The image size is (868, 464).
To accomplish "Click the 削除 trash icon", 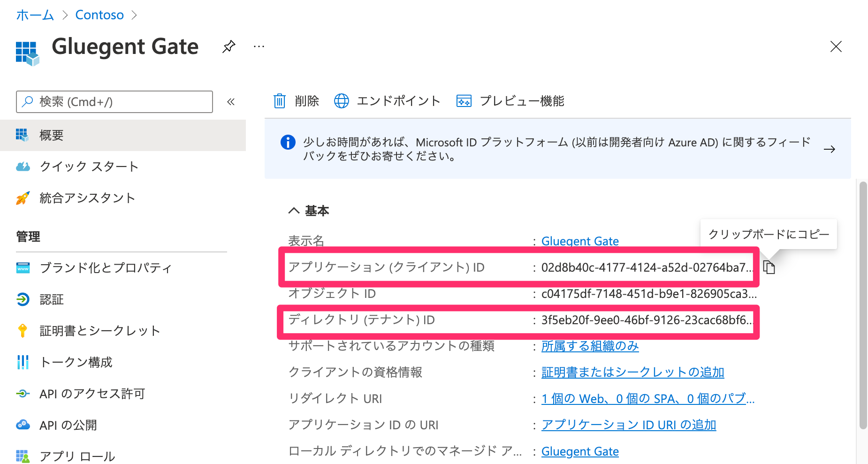I will [x=280, y=101].
